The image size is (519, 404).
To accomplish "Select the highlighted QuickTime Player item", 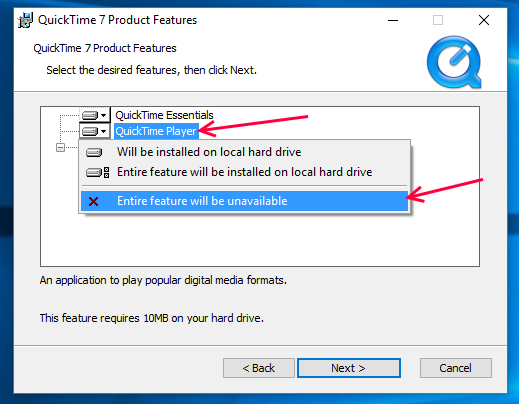I will [156, 131].
